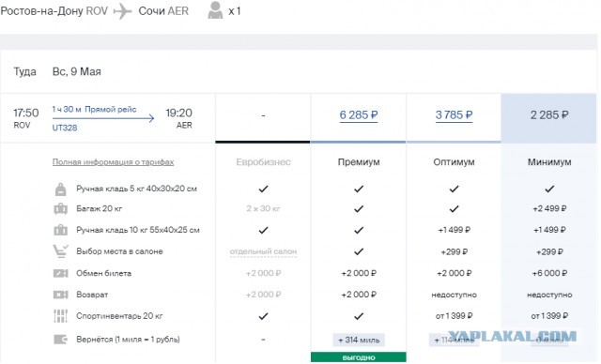Click the ticket exchange icon
The height and width of the screenshot is (364, 601).
(x=60, y=273)
